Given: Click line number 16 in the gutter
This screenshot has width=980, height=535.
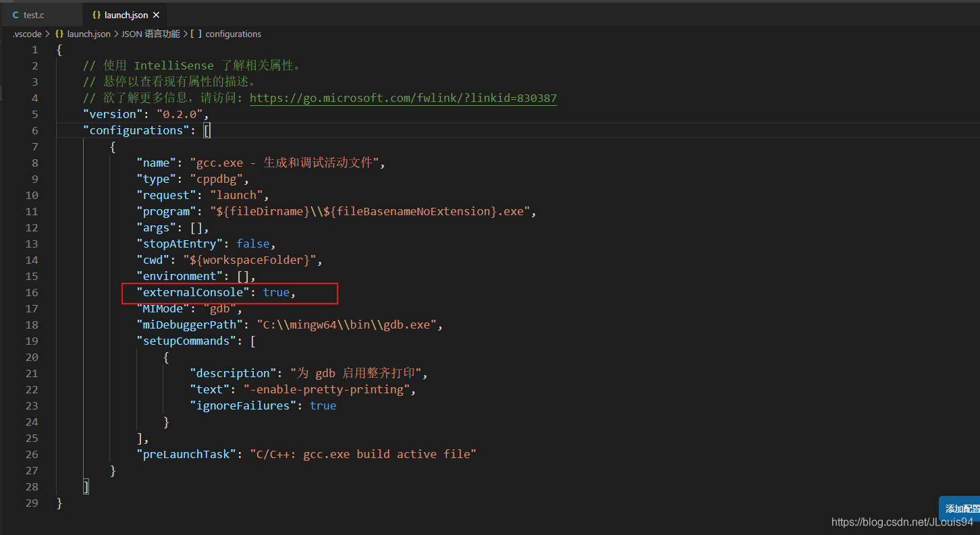Looking at the screenshot, I should (32, 292).
